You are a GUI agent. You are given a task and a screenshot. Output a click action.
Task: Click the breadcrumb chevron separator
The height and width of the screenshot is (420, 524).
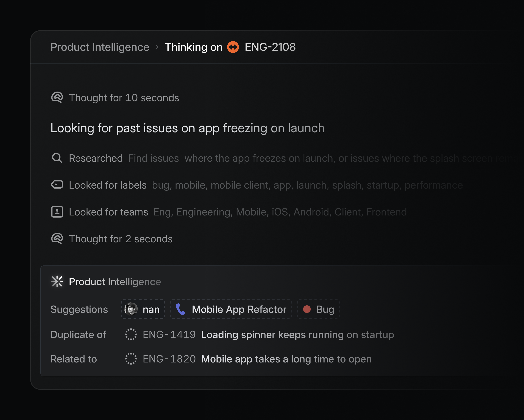[x=157, y=47]
